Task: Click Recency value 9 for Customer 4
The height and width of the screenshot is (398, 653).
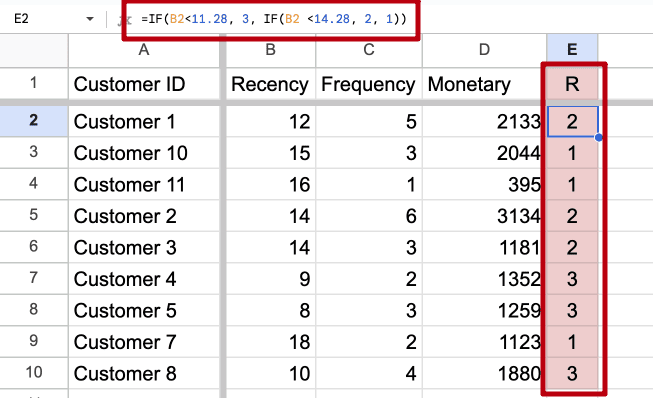Action: [x=271, y=279]
